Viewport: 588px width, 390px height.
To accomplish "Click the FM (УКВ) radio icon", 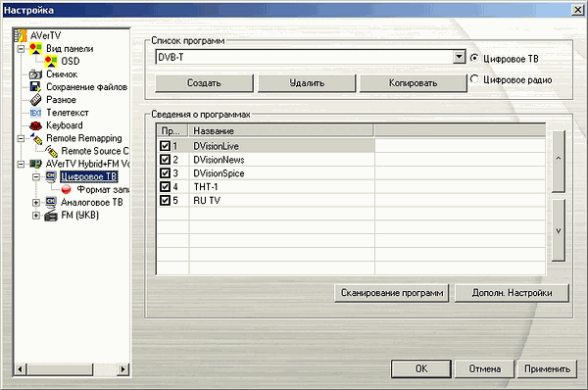I will point(51,216).
